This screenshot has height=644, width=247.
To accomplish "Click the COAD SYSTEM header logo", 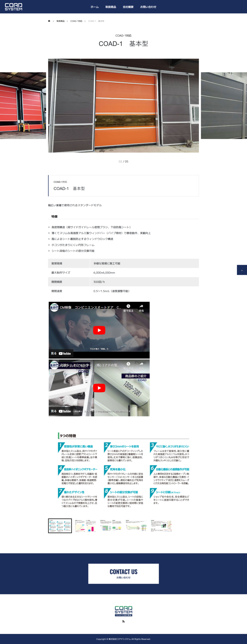I will click(x=14, y=7).
